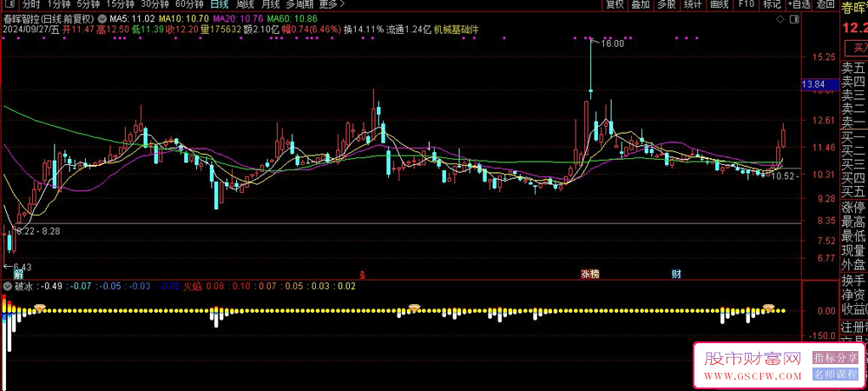
Task: Click the middle diamond signal in 破冰 panel
Action: [x=414, y=307]
